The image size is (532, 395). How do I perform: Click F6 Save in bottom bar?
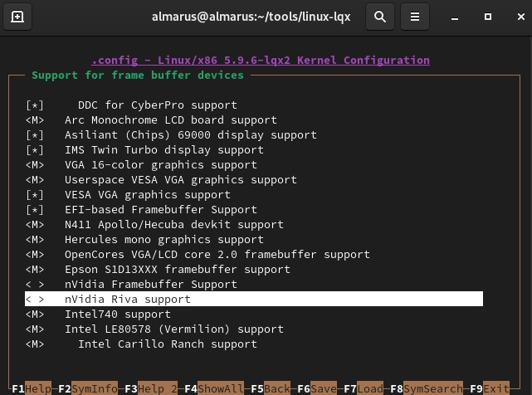point(317,388)
